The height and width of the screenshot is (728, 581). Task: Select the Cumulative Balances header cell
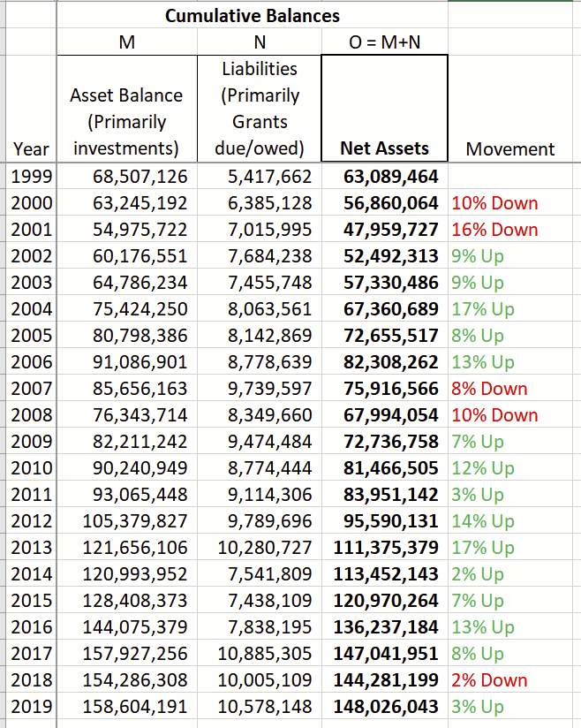tap(253, 16)
